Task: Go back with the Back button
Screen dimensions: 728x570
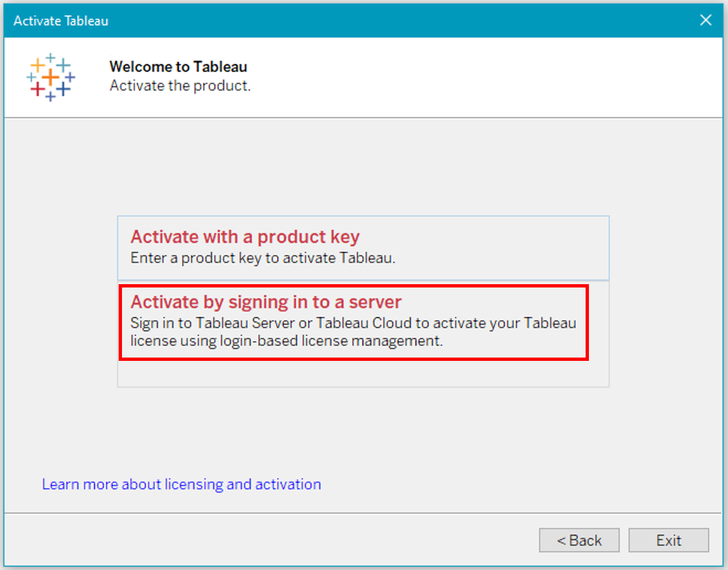Action: (579, 540)
